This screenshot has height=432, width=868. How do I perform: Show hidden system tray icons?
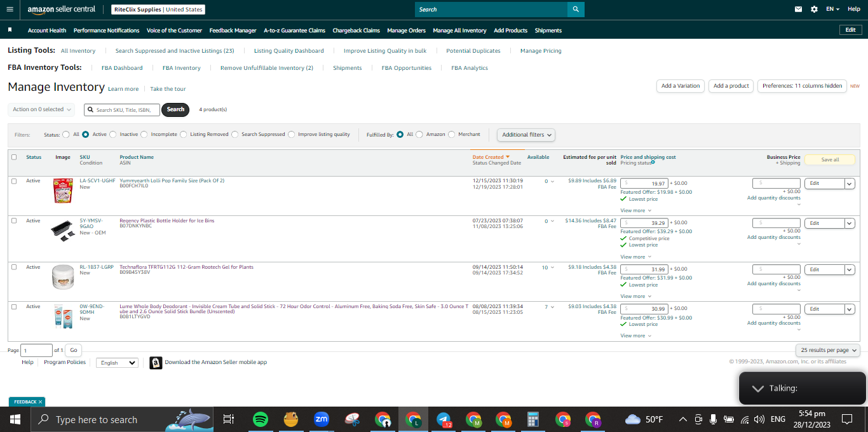(683, 419)
